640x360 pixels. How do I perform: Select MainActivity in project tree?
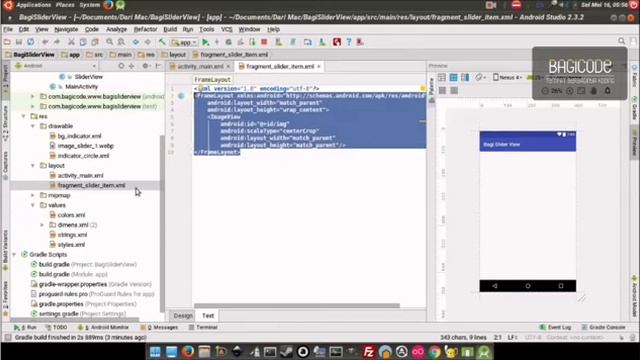pos(82,87)
